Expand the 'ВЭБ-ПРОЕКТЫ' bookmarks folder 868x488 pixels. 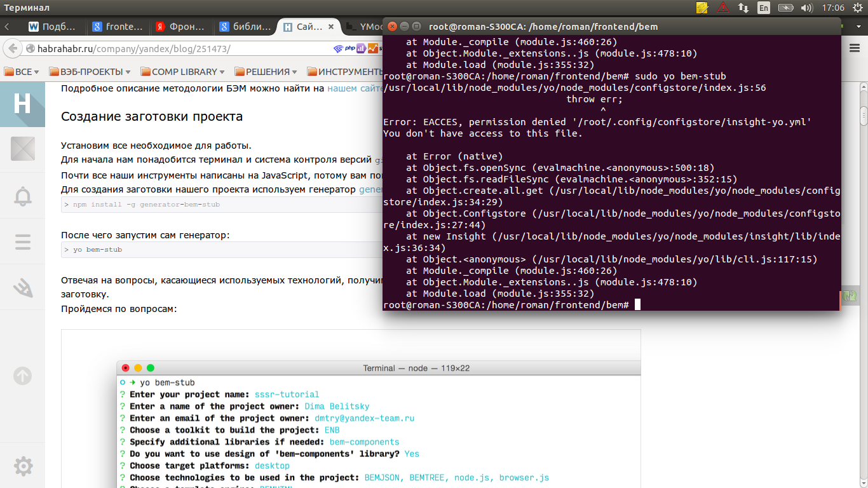point(90,72)
